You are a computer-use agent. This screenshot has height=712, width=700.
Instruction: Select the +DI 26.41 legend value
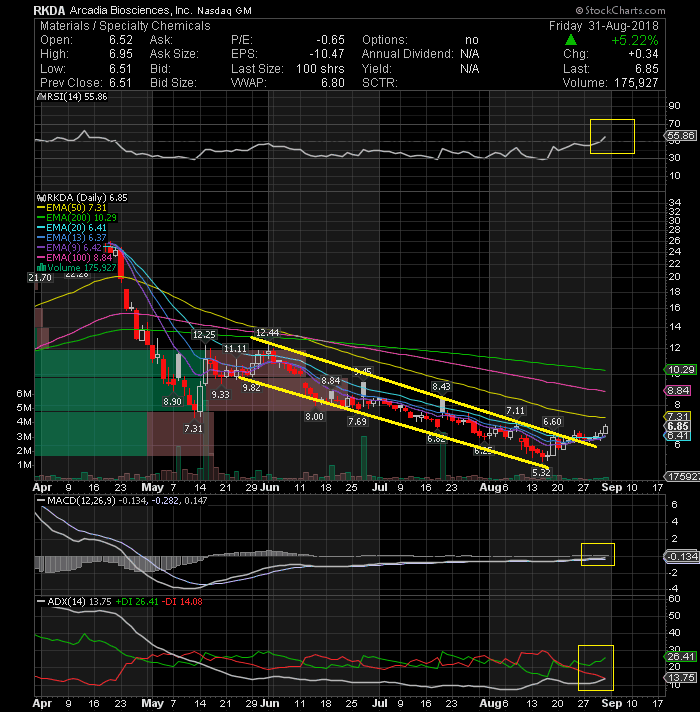pos(137,602)
